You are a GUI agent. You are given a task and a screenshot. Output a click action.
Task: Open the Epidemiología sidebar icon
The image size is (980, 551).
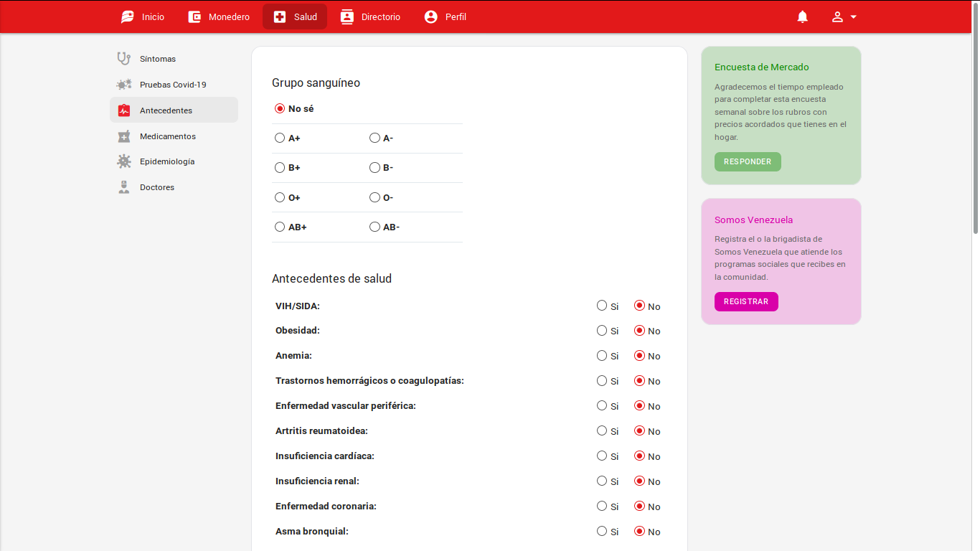tap(124, 161)
